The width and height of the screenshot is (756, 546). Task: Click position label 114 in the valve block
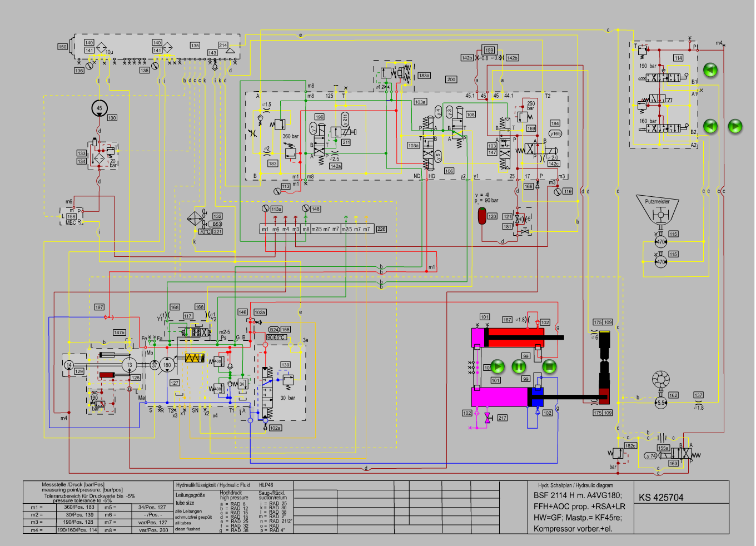coord(678,58)
